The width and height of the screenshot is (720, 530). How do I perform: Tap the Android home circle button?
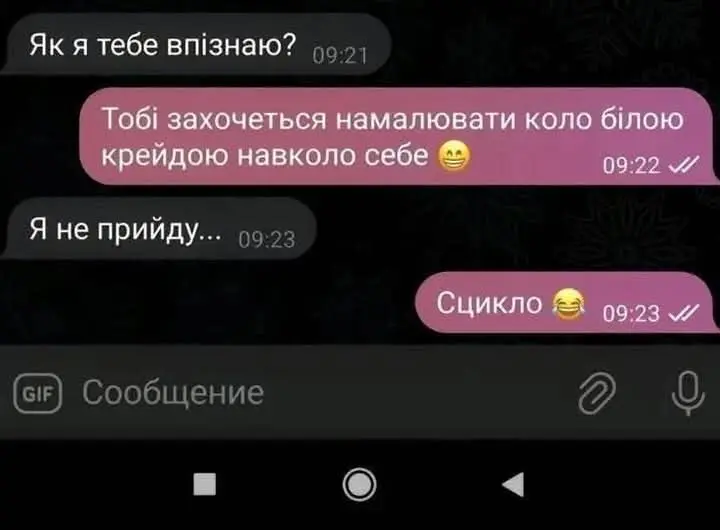(x=360, y=484)
